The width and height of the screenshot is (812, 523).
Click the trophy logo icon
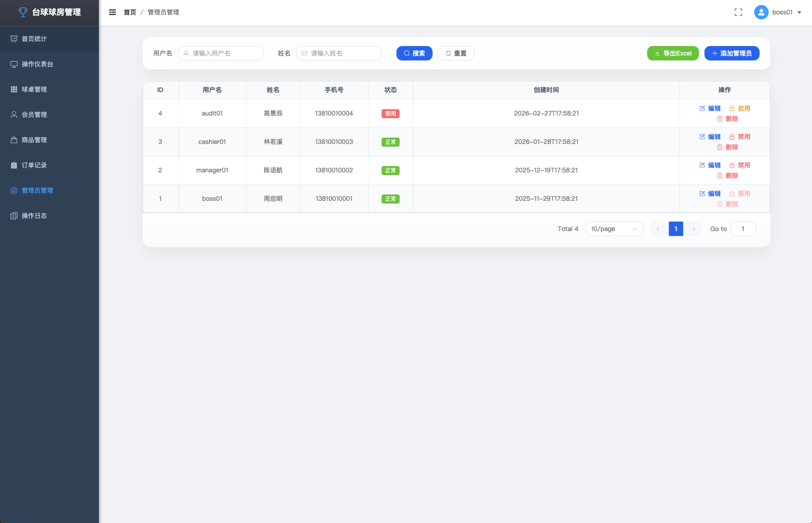[x=23, y=12]
